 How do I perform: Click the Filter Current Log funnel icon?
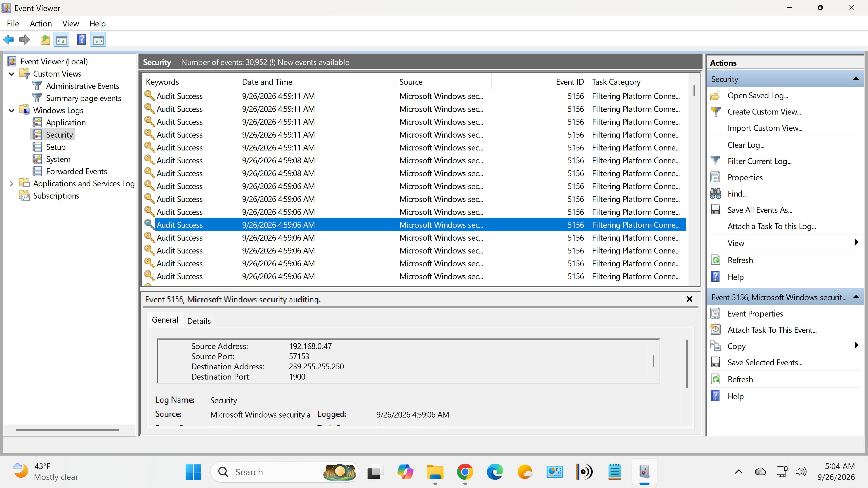(715, 161)
